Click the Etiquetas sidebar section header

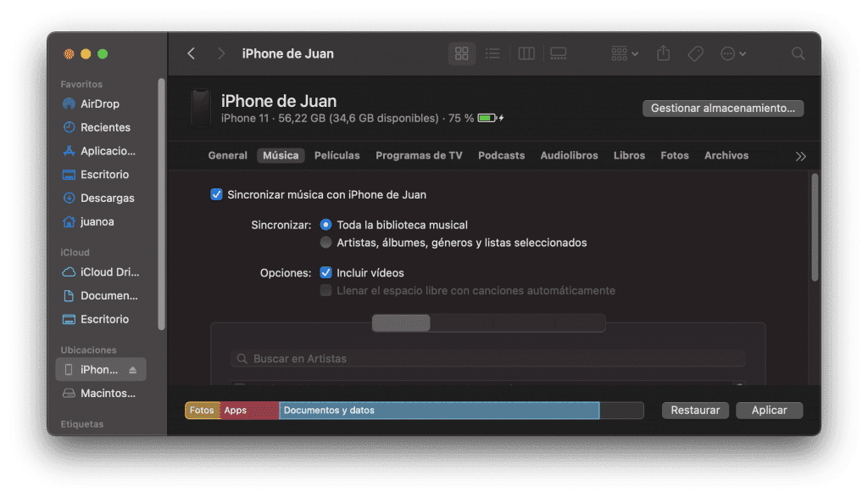82,424
